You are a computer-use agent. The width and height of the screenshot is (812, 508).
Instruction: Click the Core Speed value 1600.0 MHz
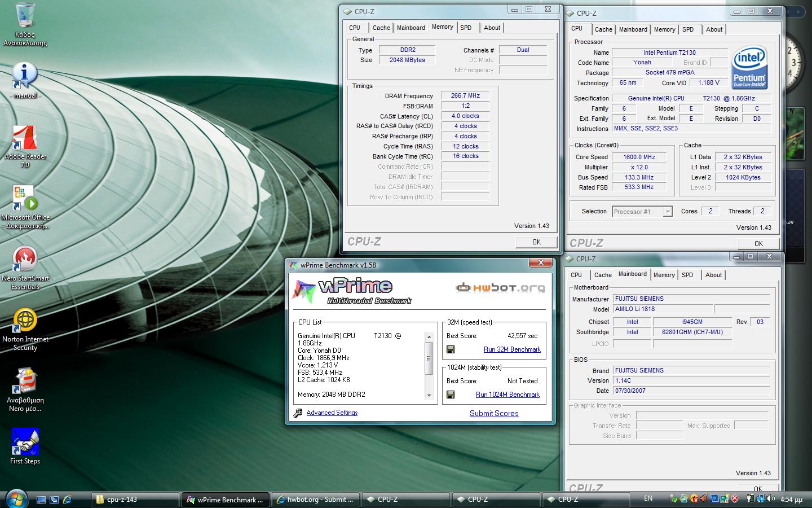[639, 157]
